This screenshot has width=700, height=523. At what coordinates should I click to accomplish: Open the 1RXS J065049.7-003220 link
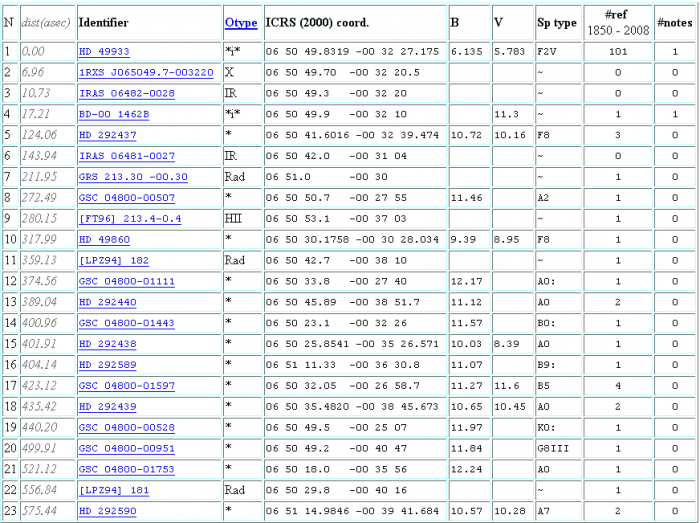tap(146, 73)
